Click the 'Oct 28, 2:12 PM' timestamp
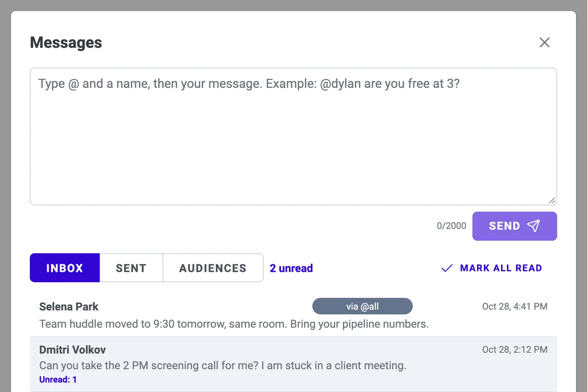Viewport: 587px width, 392px height. [514, 350]
